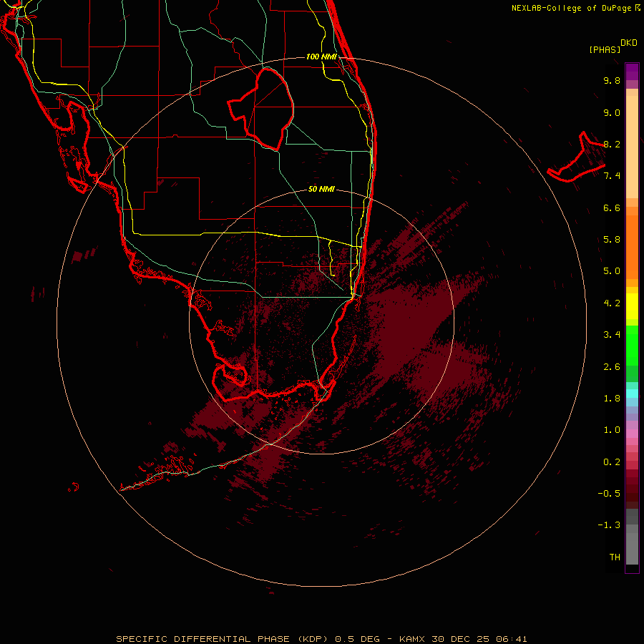Screen dimensions: 644x644
Task: Click the 8.2 legend value
Action: [x=612, y=144]
